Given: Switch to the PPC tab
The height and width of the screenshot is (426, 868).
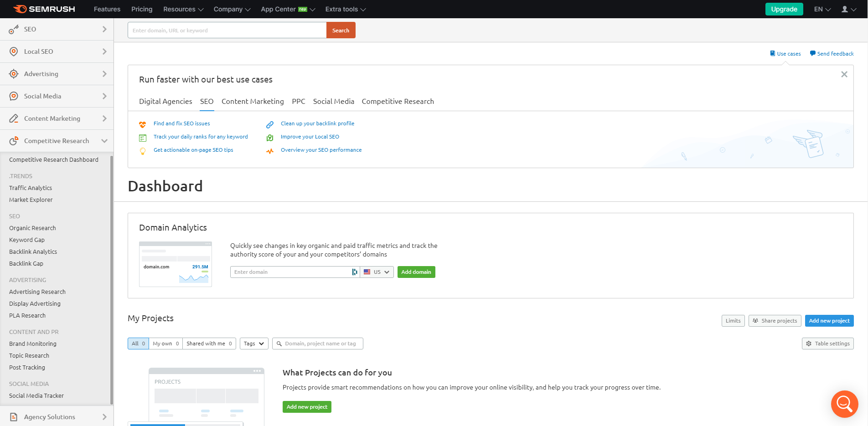Looking at the screenshot, I should point(299,102).
